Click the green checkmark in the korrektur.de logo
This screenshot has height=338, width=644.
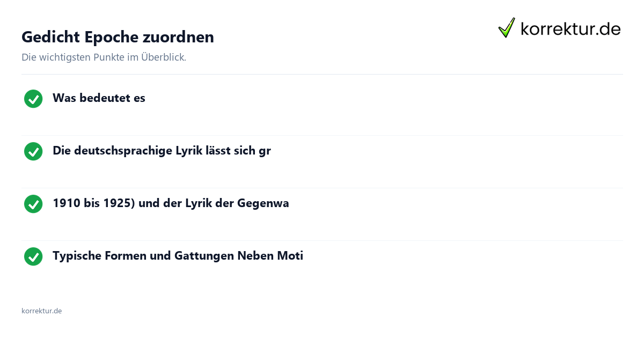click(x=507, y=27)
